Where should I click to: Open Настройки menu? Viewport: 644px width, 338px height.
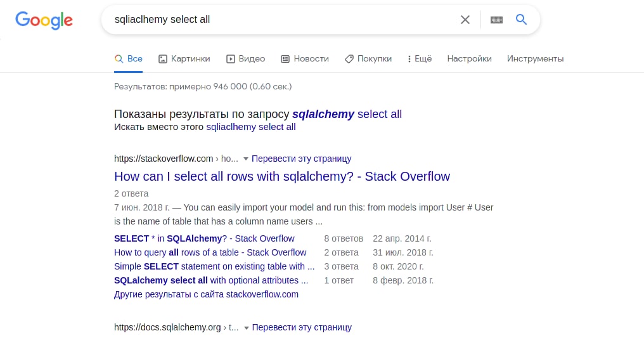(470, 59)
